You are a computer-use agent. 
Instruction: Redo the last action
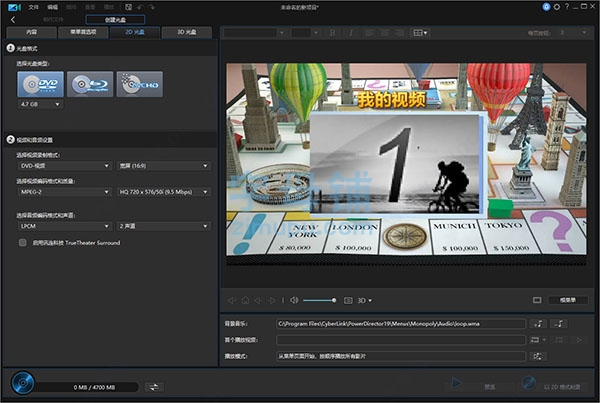tap(152, 7)
